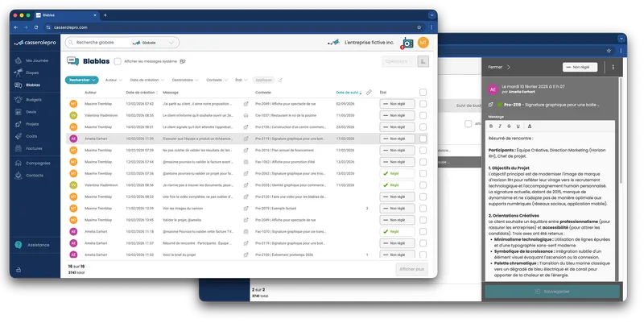
Task: Click the Italic icon in message editor
Action: coord(500,126)
